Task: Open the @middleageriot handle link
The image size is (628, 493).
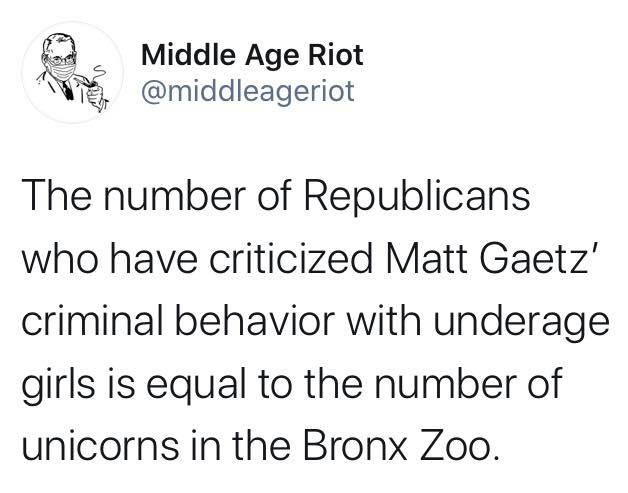Action: pos(248,92)
